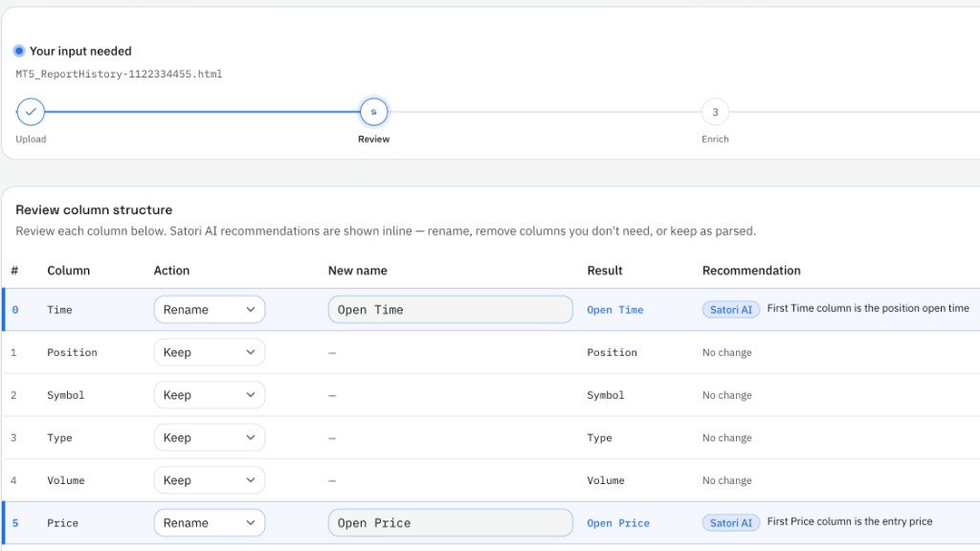This screenshot has width=980, height=551.
Task: Edit the 'Open Time' new name field
Action: coord(450,309)
